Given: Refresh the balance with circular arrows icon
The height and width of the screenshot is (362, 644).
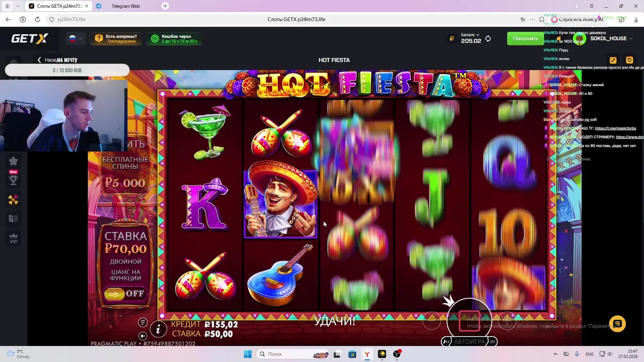Looking at the screenshot, I should coord(488,39).
